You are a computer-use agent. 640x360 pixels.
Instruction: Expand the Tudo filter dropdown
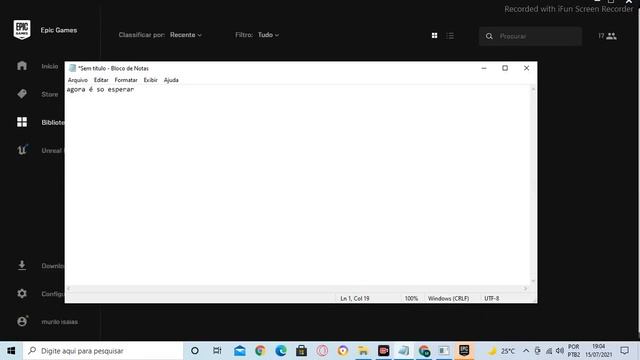(x=268, y=35)
